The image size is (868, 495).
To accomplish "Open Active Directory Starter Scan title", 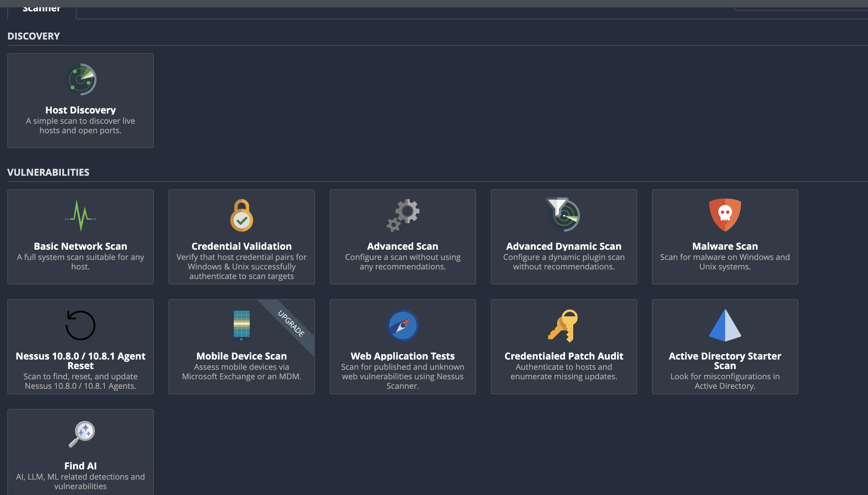I will point(725,361).
